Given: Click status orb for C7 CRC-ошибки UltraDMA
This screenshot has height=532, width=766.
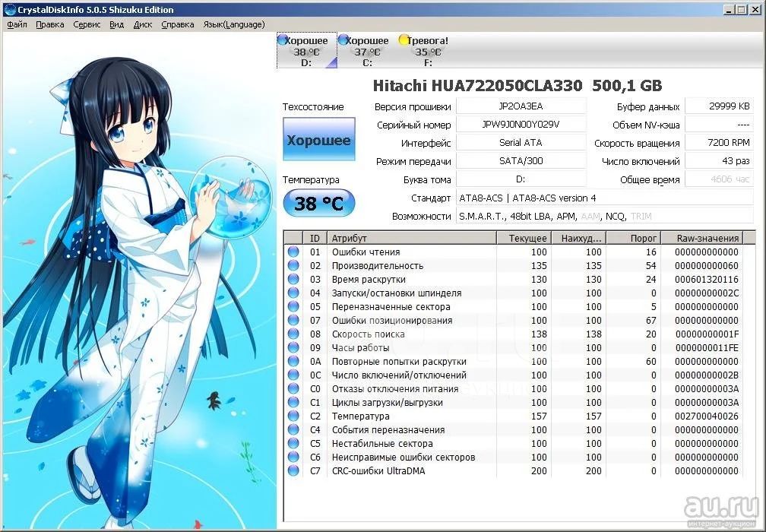Looking at the screenshot, I should [x=293, y=470].
